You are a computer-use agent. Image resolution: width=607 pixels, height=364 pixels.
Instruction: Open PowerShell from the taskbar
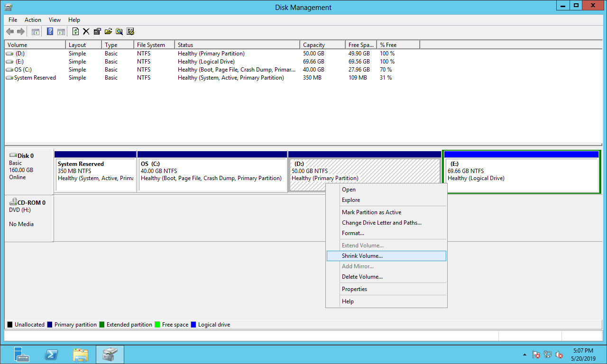(x=51, y=355)
